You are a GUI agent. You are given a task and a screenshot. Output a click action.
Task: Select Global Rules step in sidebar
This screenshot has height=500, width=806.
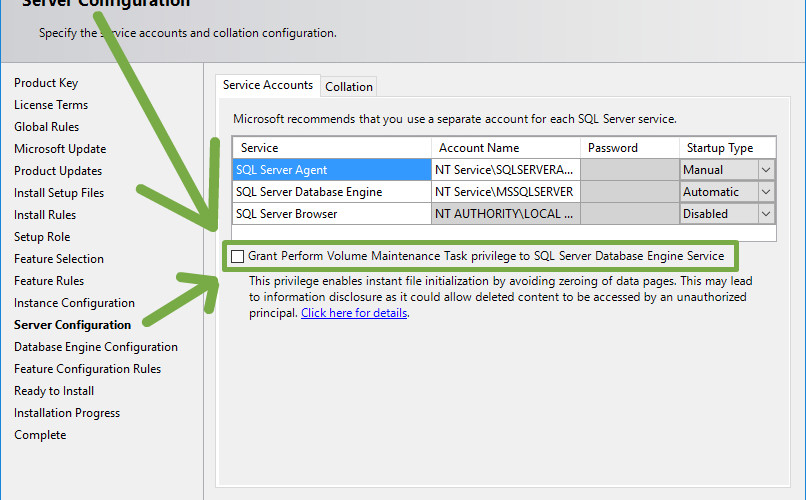click(46, 127)
